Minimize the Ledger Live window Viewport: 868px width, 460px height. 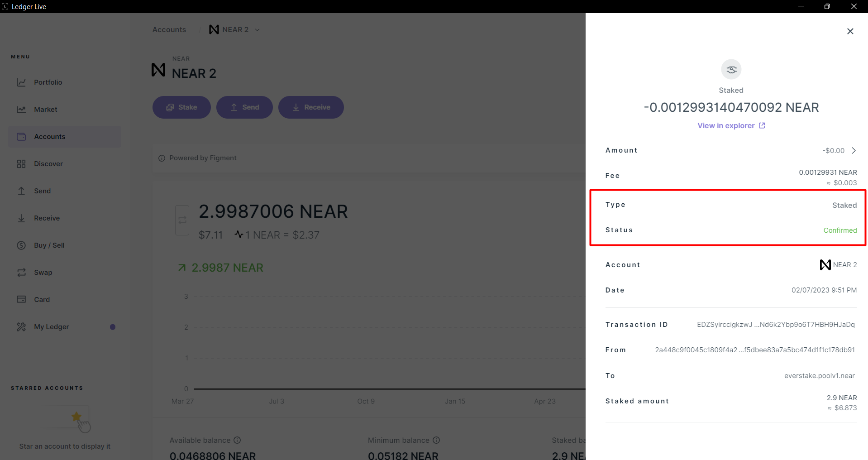[x=801, y=6]
